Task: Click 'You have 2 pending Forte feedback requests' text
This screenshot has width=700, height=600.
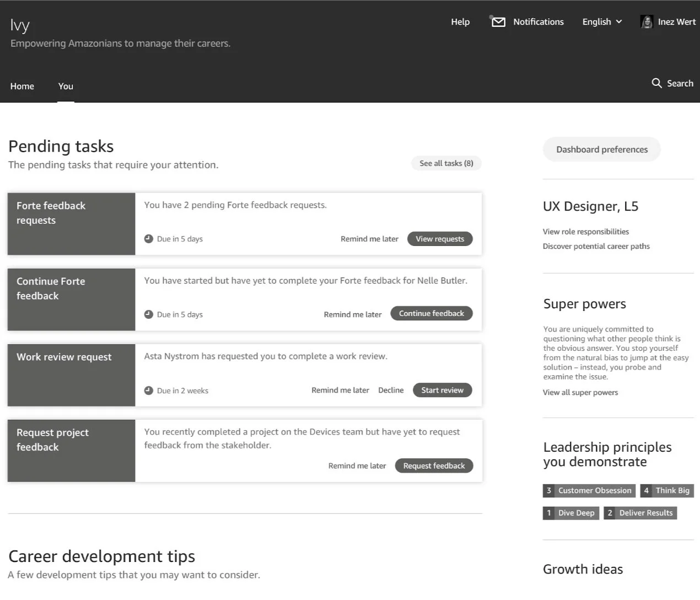Action: pyautogui.click(x=235, y=205)
